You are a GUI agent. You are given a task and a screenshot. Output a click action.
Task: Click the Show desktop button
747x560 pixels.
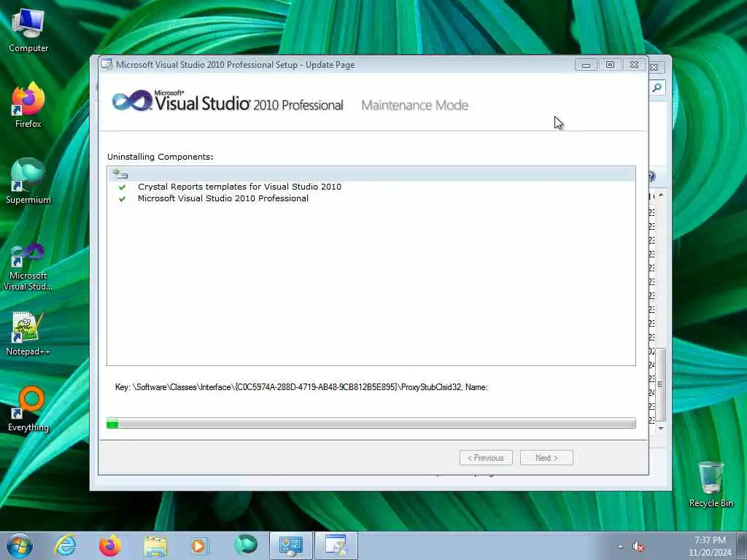742,545
